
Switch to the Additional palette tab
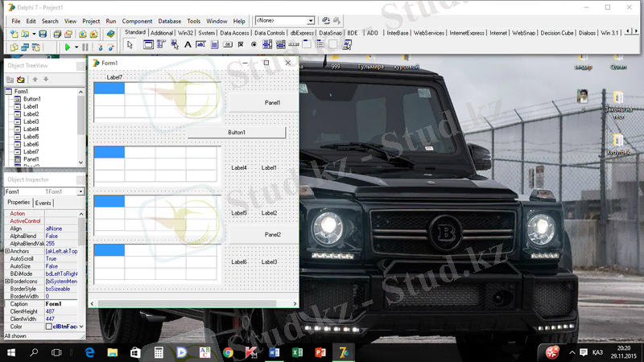coord(162,33)
